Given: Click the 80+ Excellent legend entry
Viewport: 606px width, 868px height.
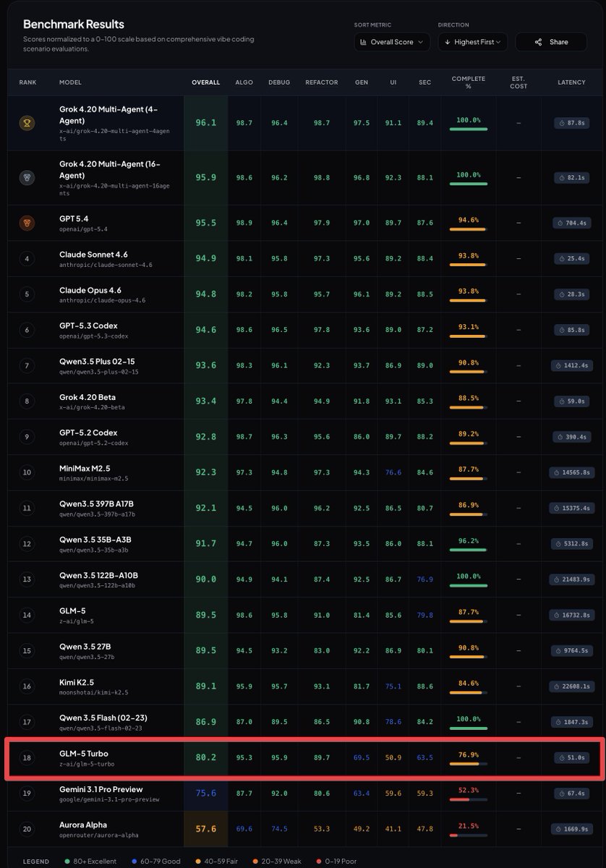Looking at the screenshot, I should point(90,861).
